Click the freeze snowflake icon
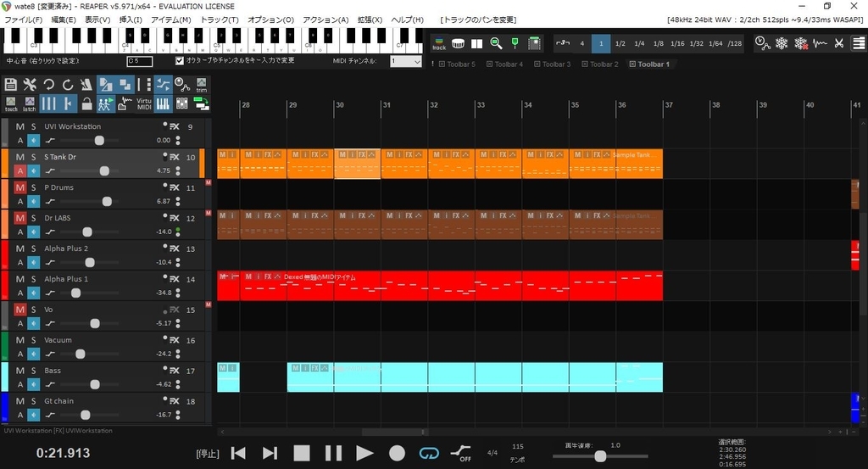Image resolution: width=868 pixels, height=469 pixels. [x=782, y=43]
